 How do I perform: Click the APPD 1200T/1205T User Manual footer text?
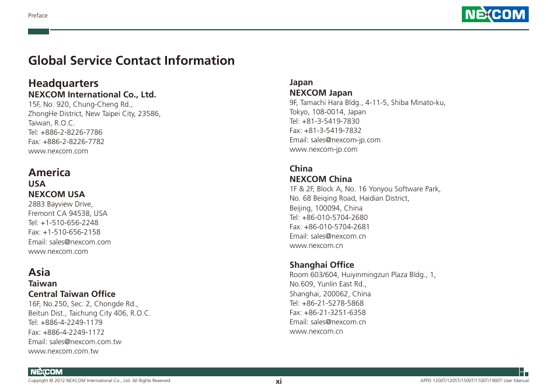[x=474, y=381]
